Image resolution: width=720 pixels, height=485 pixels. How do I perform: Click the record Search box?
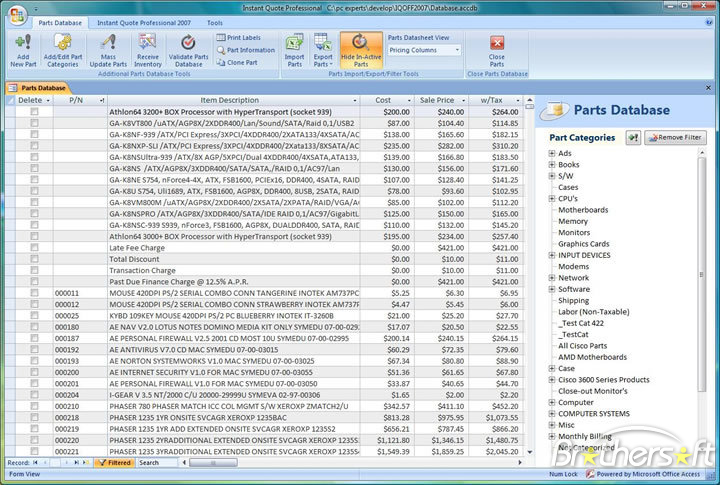click(x=158, y=462)
